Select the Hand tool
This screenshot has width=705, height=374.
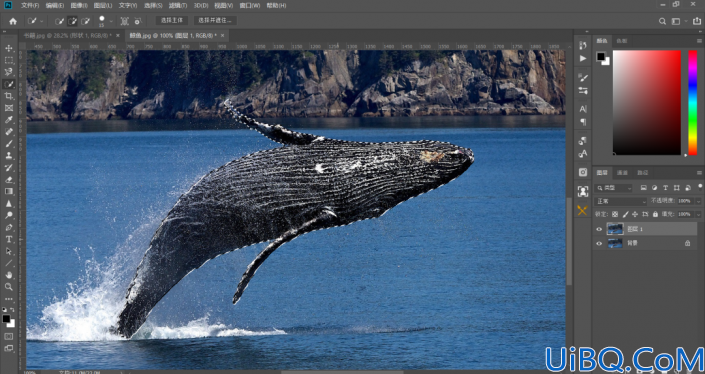[9, 275]
